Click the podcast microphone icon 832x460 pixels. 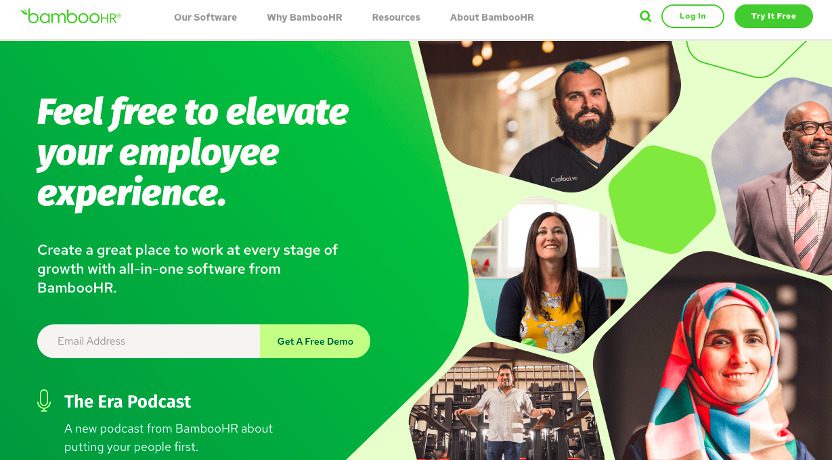[x=44, y=401]
